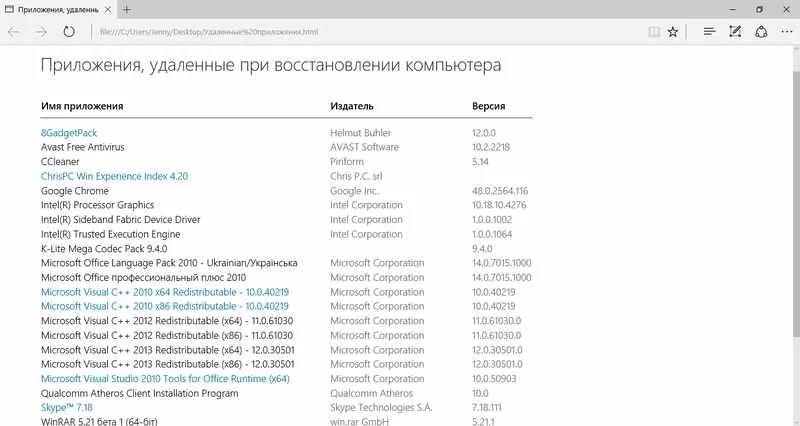800x426 pixels.
Task: Click the 'Издатель' column header
Action: click(352, 106)
